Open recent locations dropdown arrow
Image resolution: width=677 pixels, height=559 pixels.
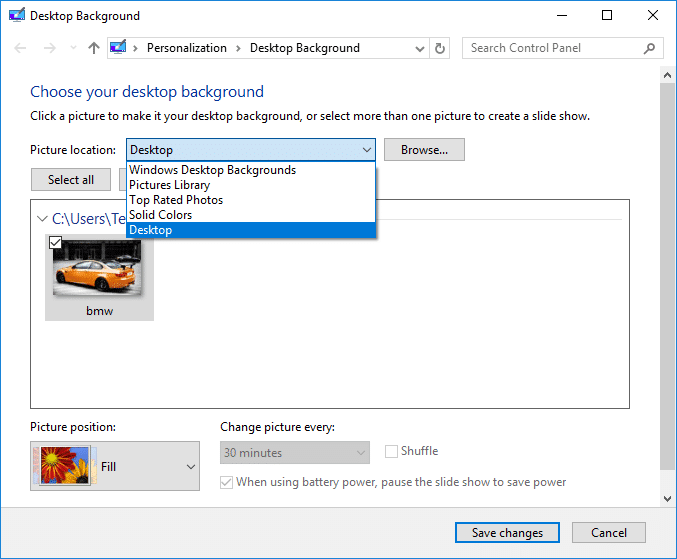click(73, 48)
